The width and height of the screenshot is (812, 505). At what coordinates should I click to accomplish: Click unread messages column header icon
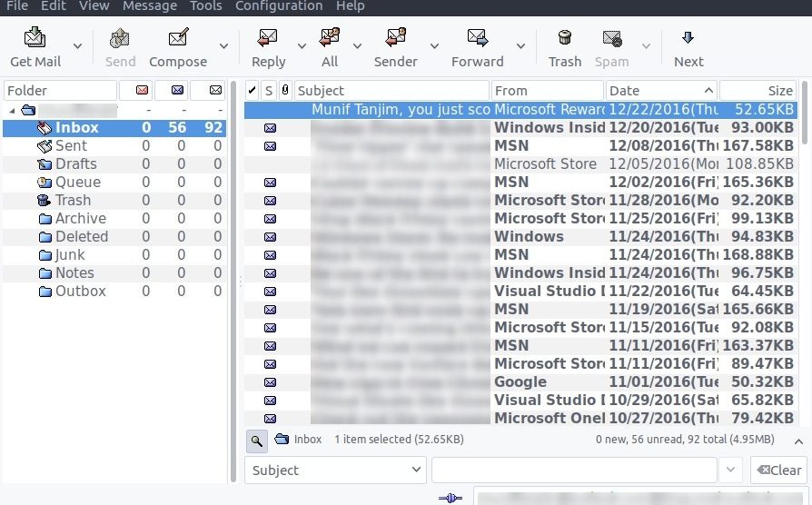pyautogui.click(x=177, y=90)
